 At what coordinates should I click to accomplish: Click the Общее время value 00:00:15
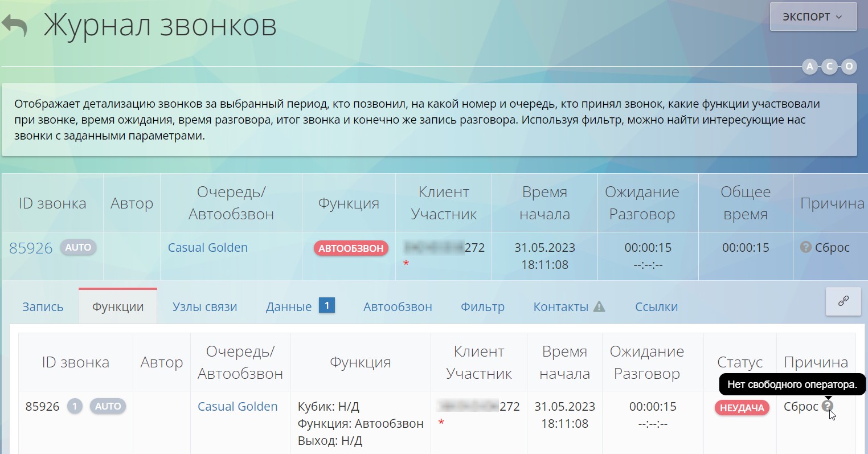(x=746, y=248)
